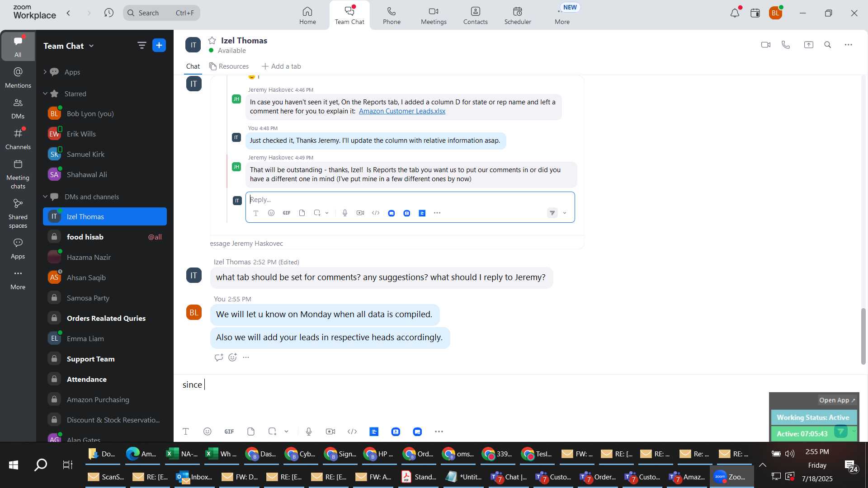The height and width of the screenshot is (488, 868).
Task: Send the thread reply
Action: click(552, 213)
